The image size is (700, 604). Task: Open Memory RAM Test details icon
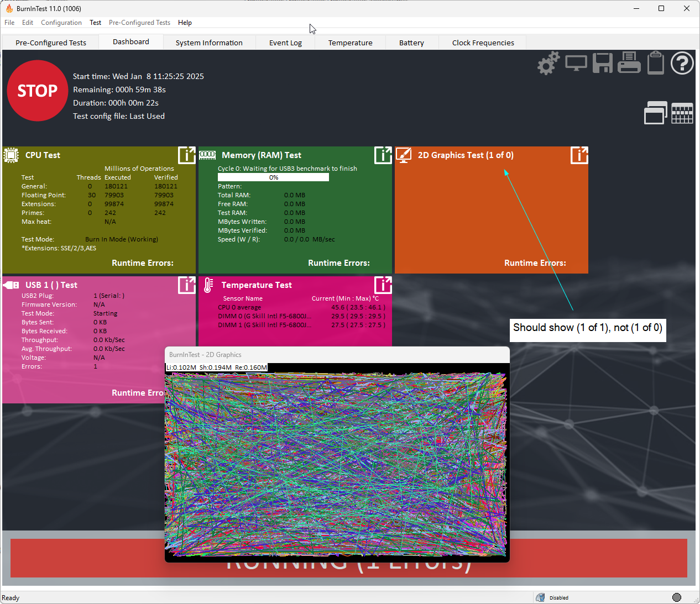(x=383, y=155)
